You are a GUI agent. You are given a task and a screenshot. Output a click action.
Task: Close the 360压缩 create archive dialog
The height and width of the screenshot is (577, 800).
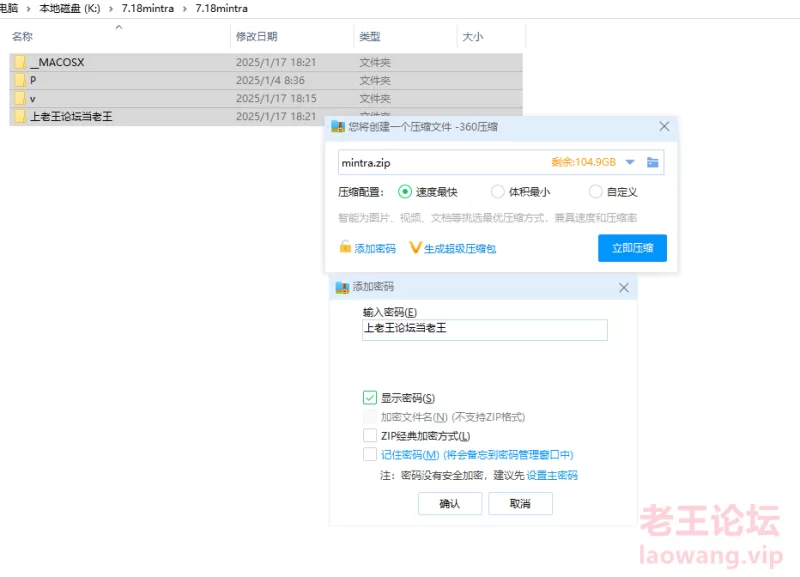pos(664,127)
